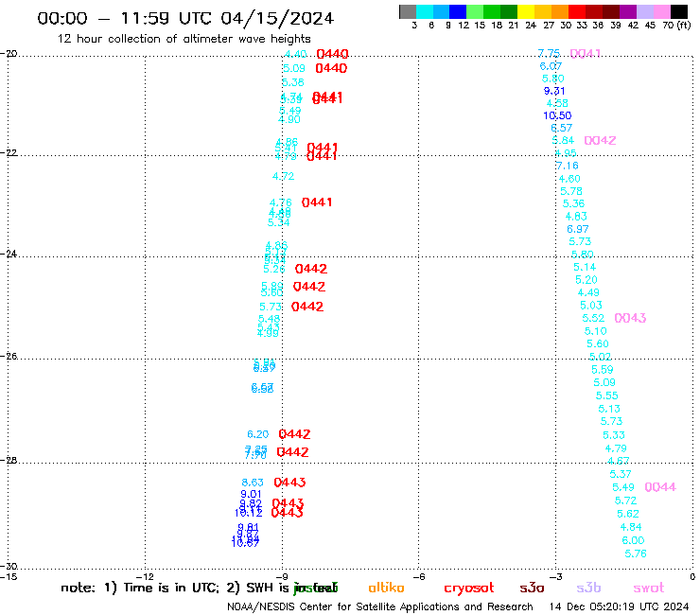Click the '-28' latitude axis label
This screenshot has height=615, width=700.
click(x=9, y=460)
